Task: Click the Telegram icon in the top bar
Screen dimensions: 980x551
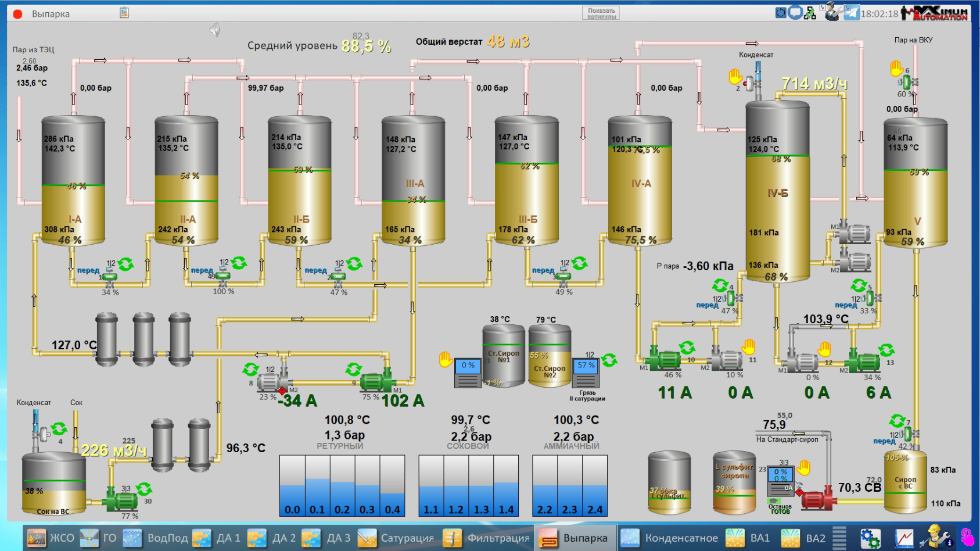Action: [x=851, y=12]
